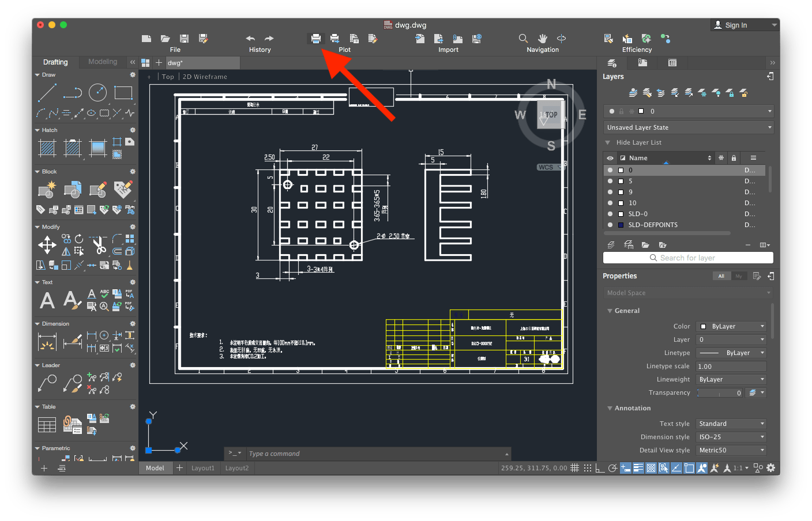This screenshot has width=812, height=521.
Task: Click the Move tool in Modify
Action: pyautogui.click(x=47, y=245)
